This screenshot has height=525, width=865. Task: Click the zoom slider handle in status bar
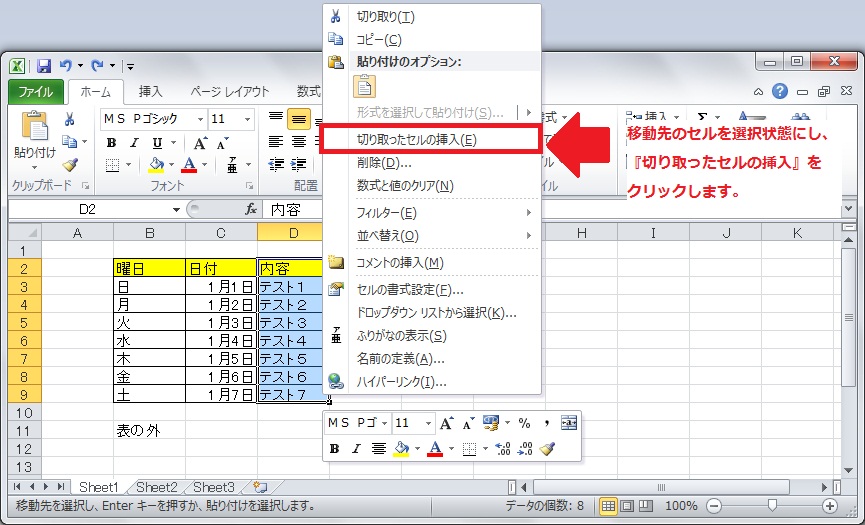[x=772, y=505]
